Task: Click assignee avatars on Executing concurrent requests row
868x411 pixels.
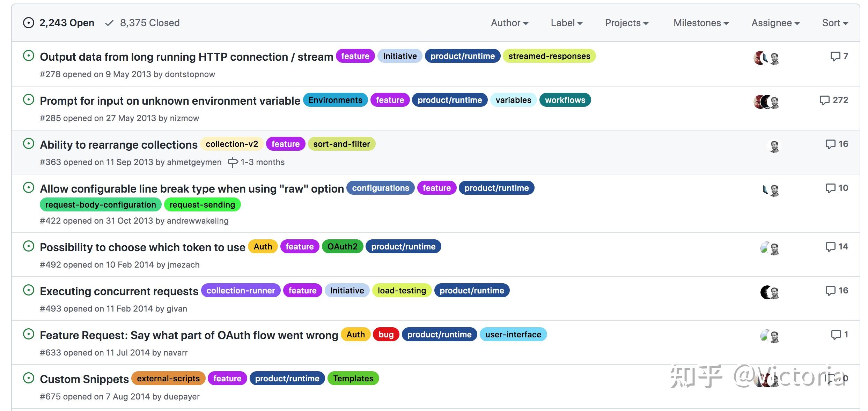Action: [x=770, y=292]
